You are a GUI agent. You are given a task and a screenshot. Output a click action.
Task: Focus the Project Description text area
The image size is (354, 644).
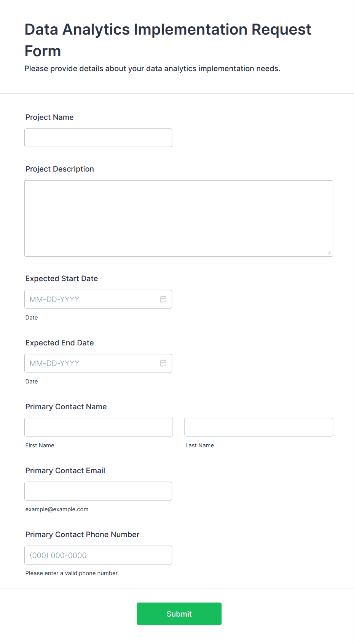[x=179, y=218]
